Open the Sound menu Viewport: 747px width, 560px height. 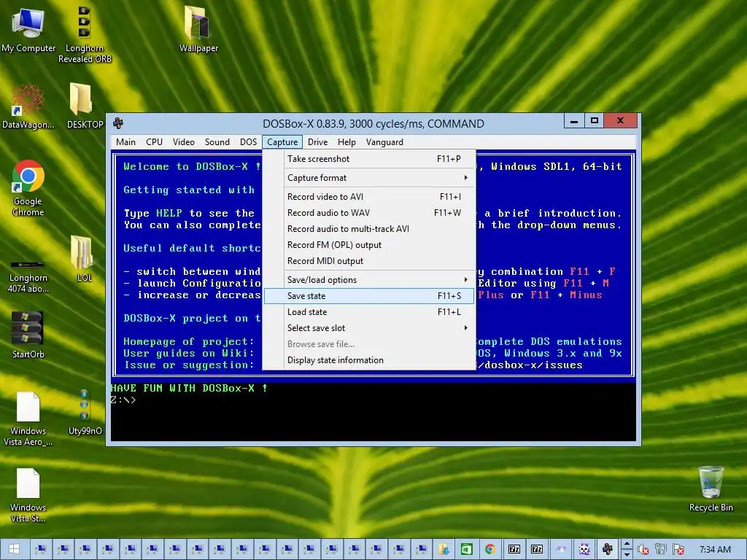click(x=217, y=142)
